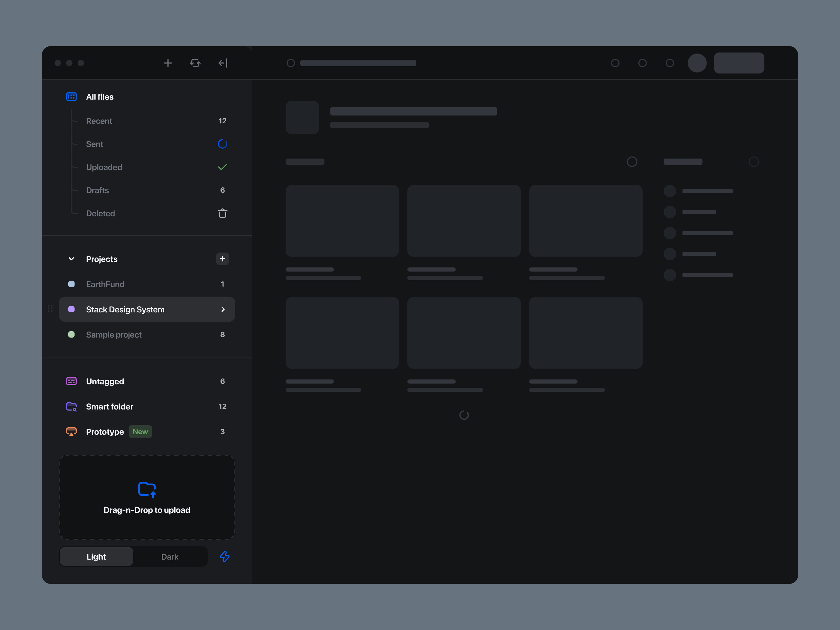Click the green checkmark beside Uploaded
The image size is (840, 630).
(x=223, y=167)
